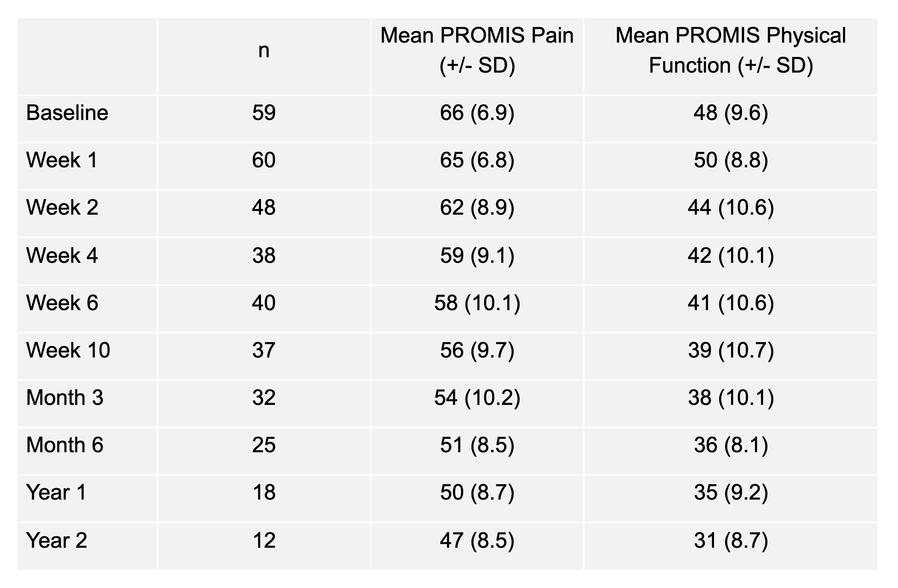The width and height of the screenshot is (898, 588).
Task: Click the n column header
Action: tap(264, 51)
